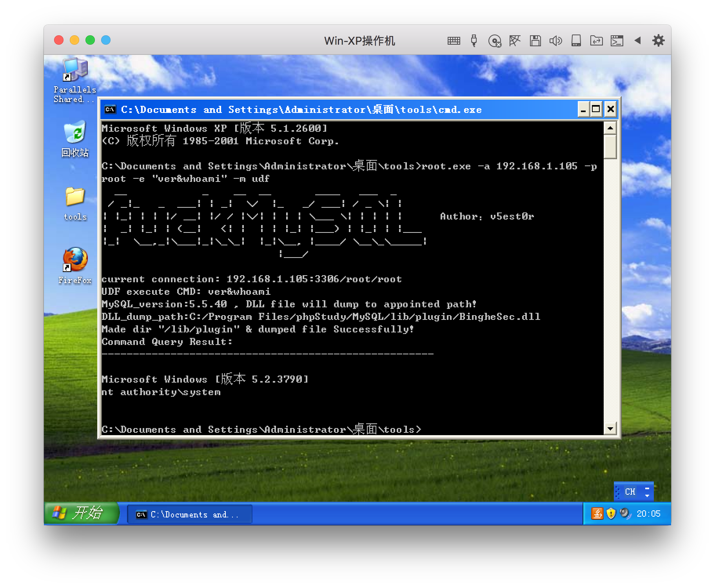Click the 20:05 system clock
This screenshot has width=715, height=588.
point(648,514)
